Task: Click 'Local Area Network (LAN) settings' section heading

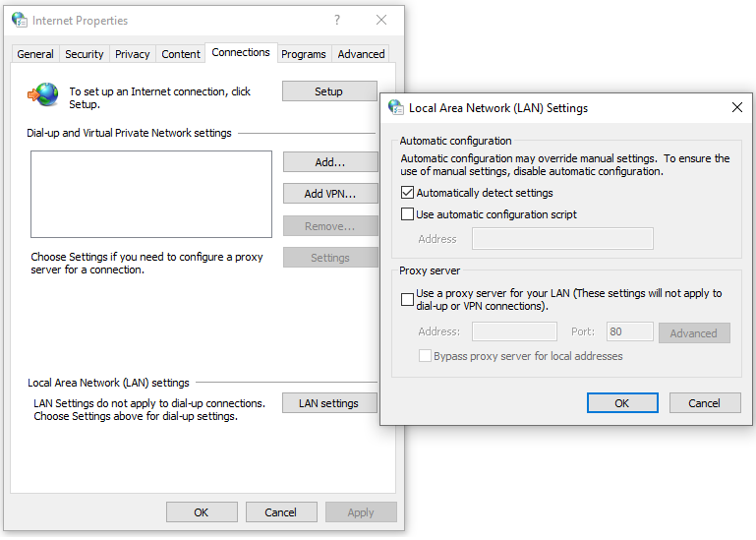Action: click(108, 383)
